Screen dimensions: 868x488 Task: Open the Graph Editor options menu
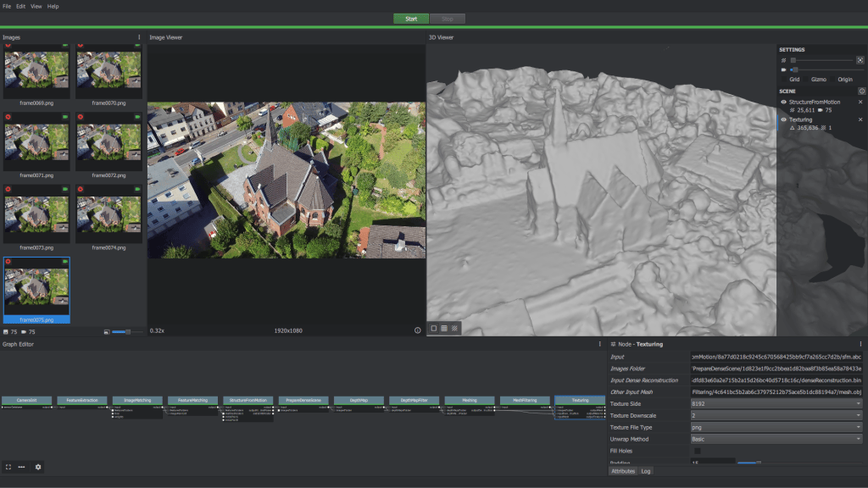click(x=599, y=344)
